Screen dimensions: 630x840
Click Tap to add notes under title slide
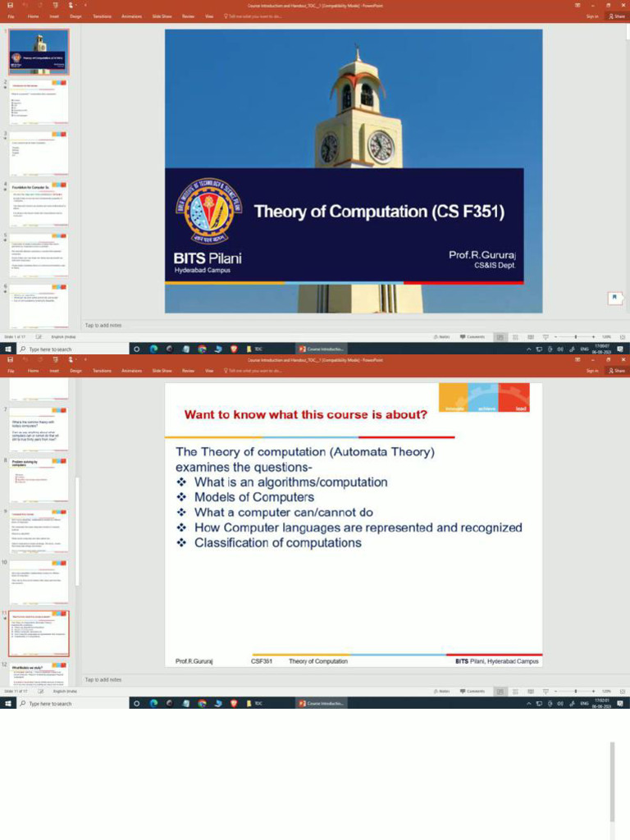pos(103,325)
